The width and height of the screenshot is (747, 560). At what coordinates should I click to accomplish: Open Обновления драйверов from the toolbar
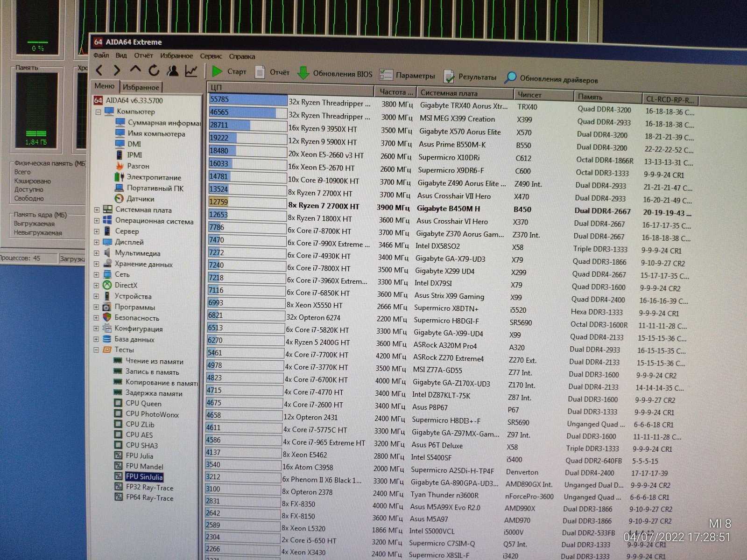tap(551, 79)
